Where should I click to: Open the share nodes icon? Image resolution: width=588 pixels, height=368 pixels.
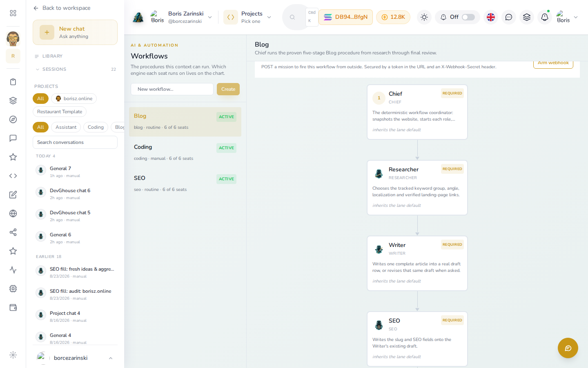pos(13,232)
